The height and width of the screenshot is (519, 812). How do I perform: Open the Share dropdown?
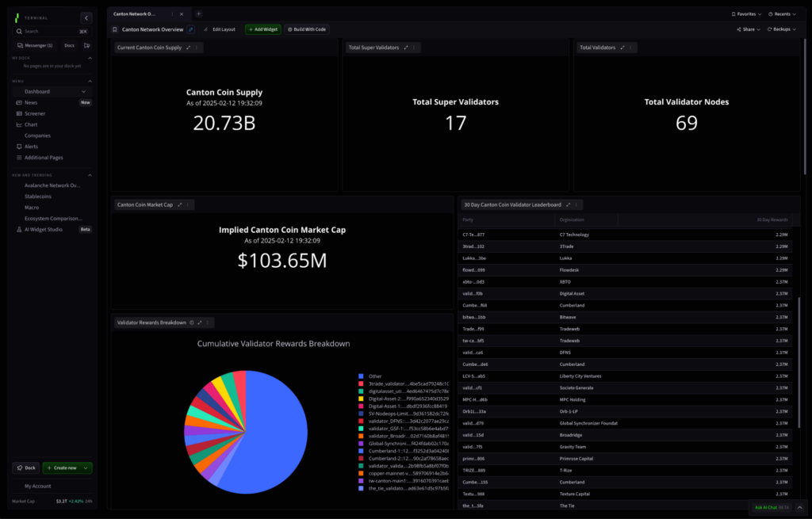tap(749, 29)
